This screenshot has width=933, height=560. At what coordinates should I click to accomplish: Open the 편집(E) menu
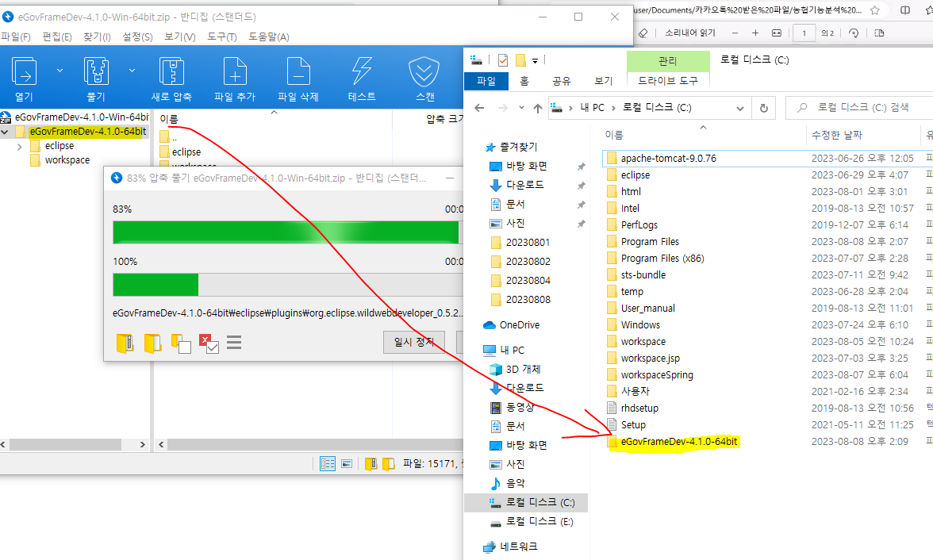tap(56, 37)
